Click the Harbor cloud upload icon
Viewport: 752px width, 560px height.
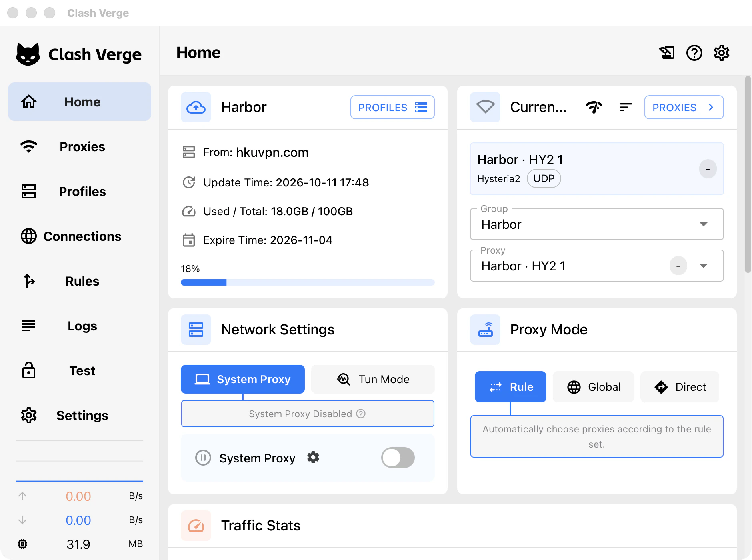pos(196,107)
